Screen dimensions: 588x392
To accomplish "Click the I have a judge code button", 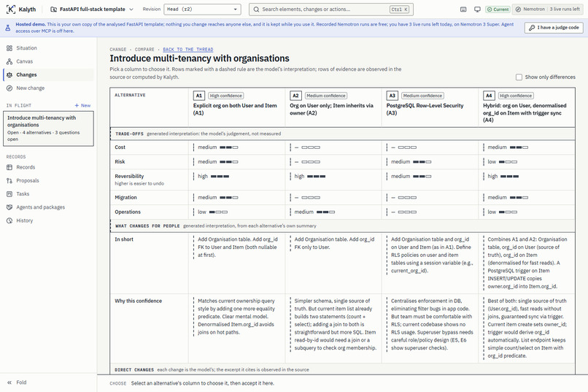I will pyautogui.click(x=554, y=28).
